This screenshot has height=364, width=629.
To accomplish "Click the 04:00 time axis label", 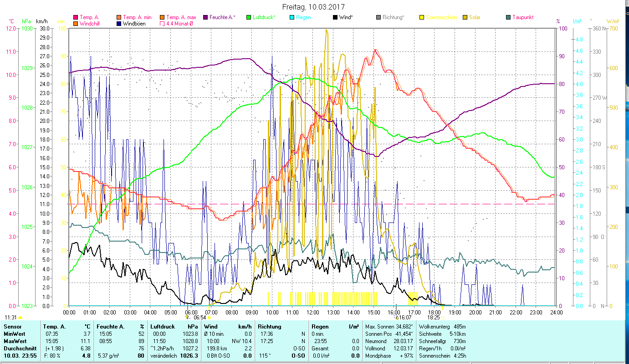I will click(150, 313).
